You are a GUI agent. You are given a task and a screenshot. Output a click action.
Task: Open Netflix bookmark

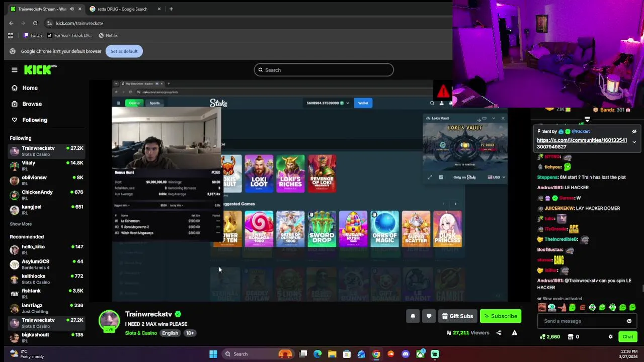tap(108, 36)
